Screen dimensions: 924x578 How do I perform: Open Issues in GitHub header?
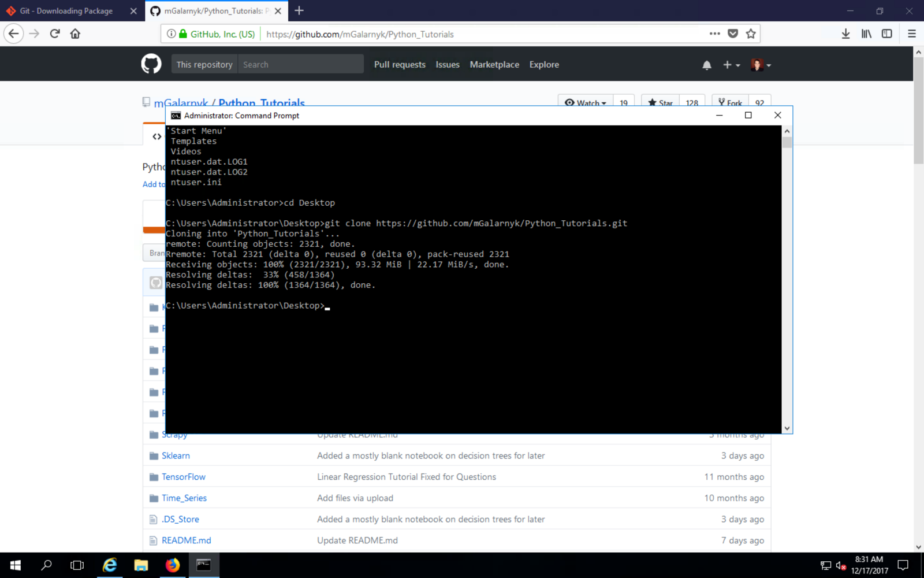coord(448,64)
